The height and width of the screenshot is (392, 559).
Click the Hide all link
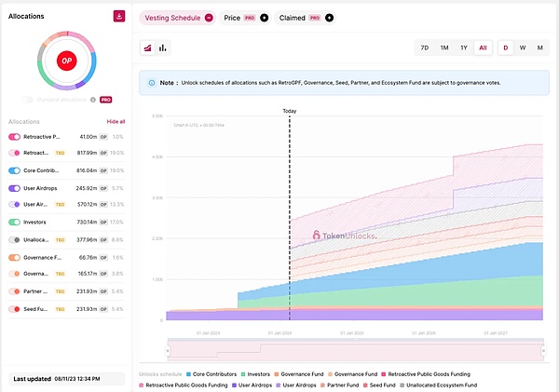pos(116,121)
